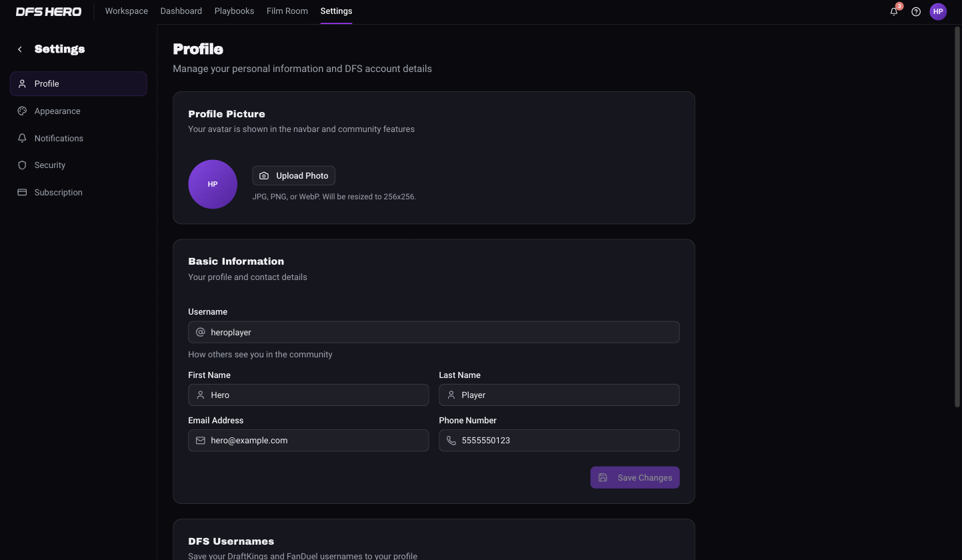
Task: Click the phone icon in Phone Number field
Action: tap(451, 440)
